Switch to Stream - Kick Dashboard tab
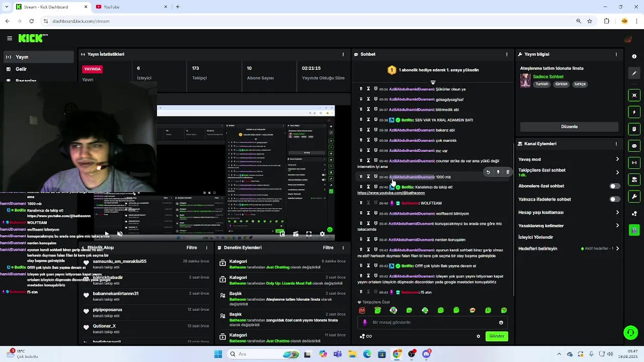Viewport: 644px width, 362px height. 51,7
